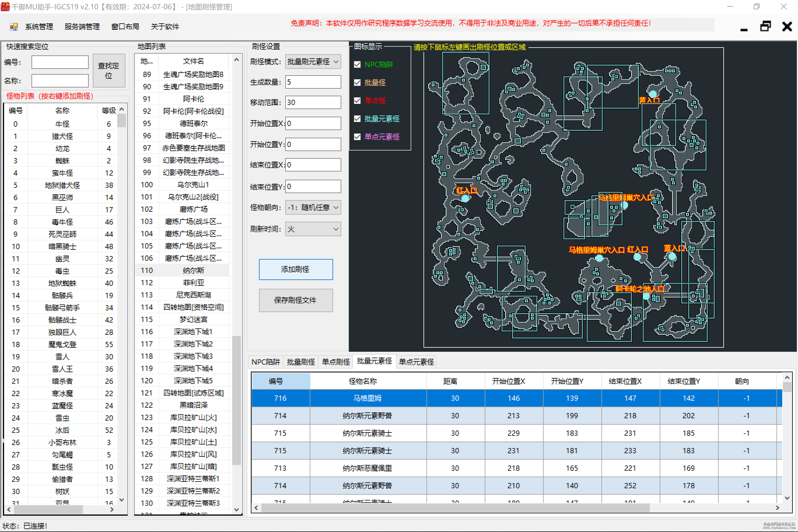Click the 开始位置X column header

[514, 381]
